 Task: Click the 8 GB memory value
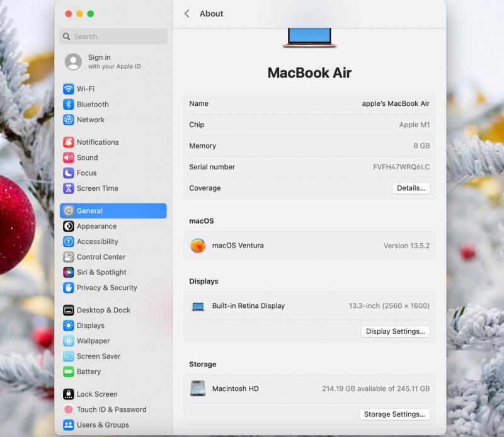click(421, 145)
